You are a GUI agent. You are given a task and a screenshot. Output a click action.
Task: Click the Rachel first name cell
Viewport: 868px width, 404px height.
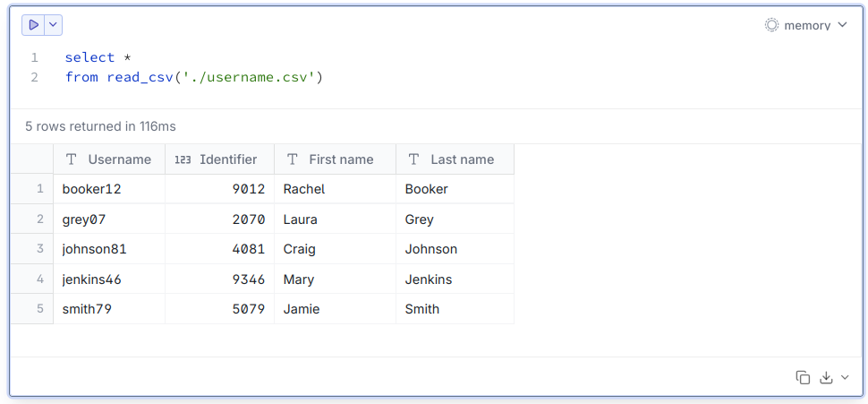coord(336,189)
